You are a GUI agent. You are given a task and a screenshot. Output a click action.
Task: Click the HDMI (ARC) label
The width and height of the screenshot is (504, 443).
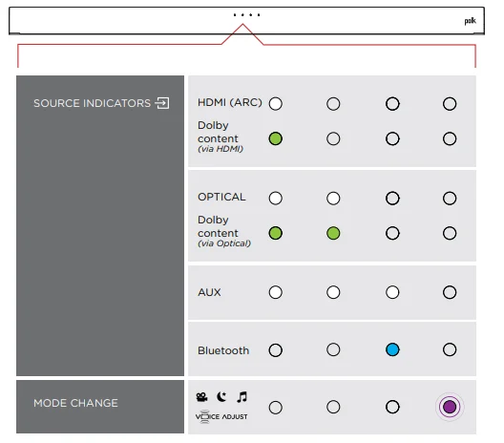(x=229, y=102)
